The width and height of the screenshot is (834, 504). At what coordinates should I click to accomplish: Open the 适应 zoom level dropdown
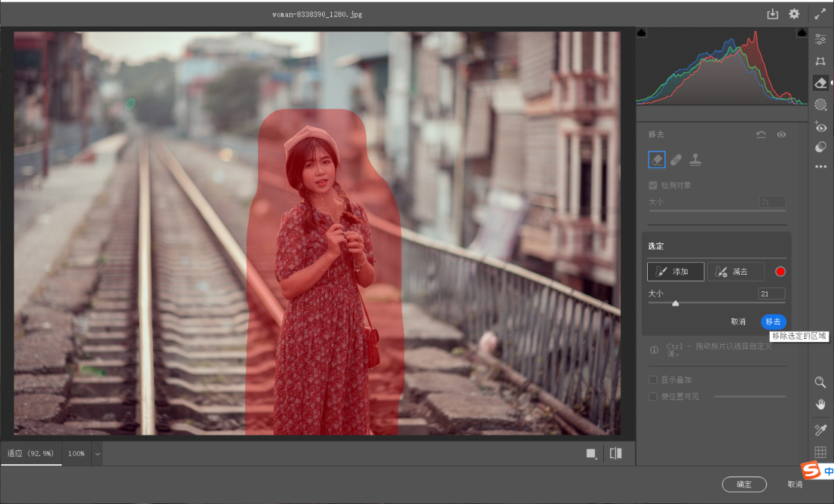tap(31, 454)
